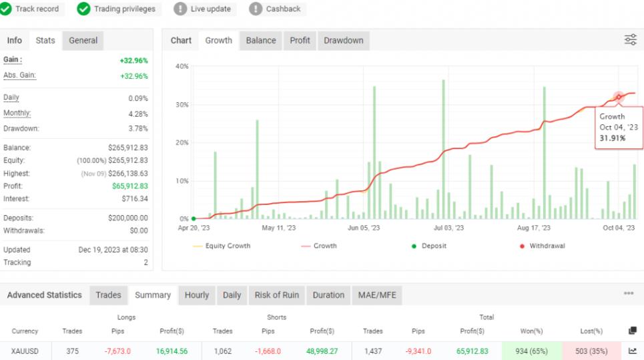
Task: Toggle Withdrawal markers in chart legend
Action: click(x=541, y=246)
